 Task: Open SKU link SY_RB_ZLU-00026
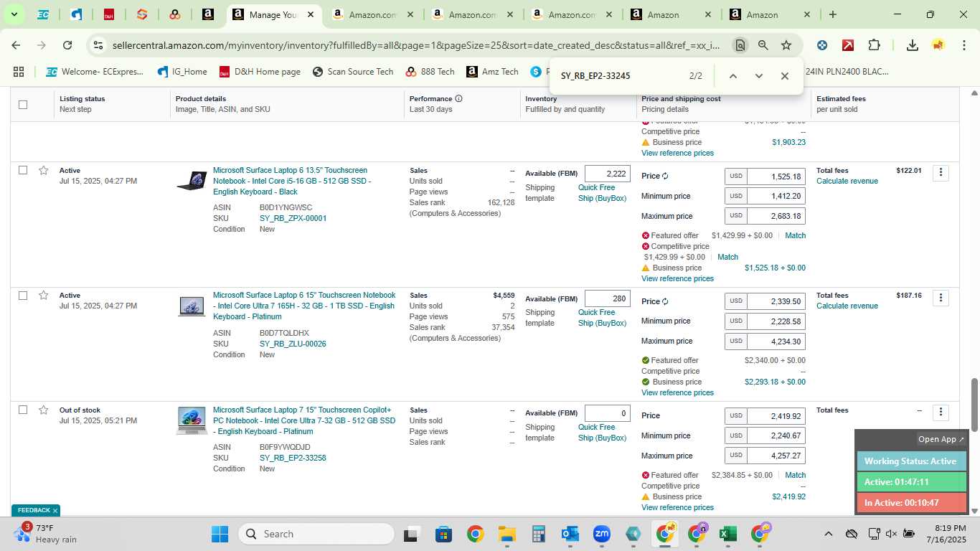tap(293, 344)
